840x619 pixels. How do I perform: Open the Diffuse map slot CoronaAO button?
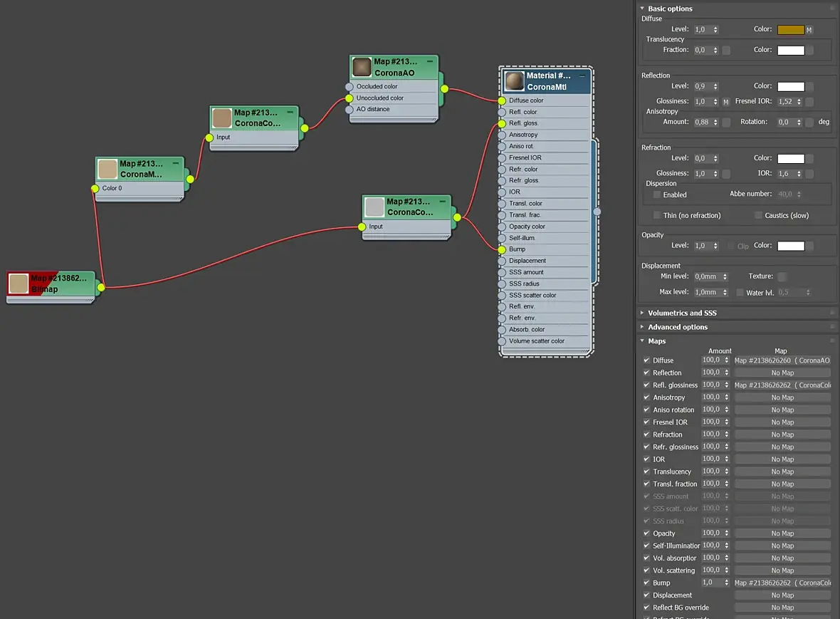coord(782,360)
